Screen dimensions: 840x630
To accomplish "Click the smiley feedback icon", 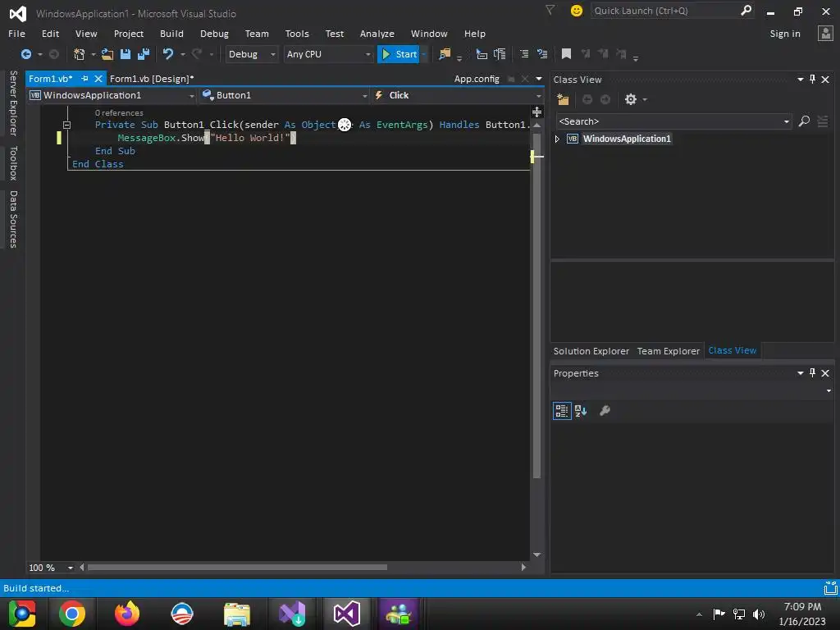I will (577, 11).
